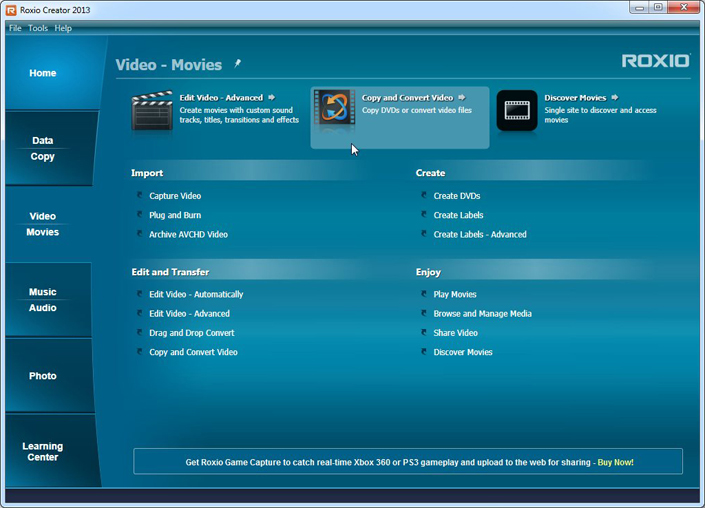Image resolution: width=705 pixels, height=508 pixels.
Task: Click the Buy Now! link in banner
Action: (615, 462)
